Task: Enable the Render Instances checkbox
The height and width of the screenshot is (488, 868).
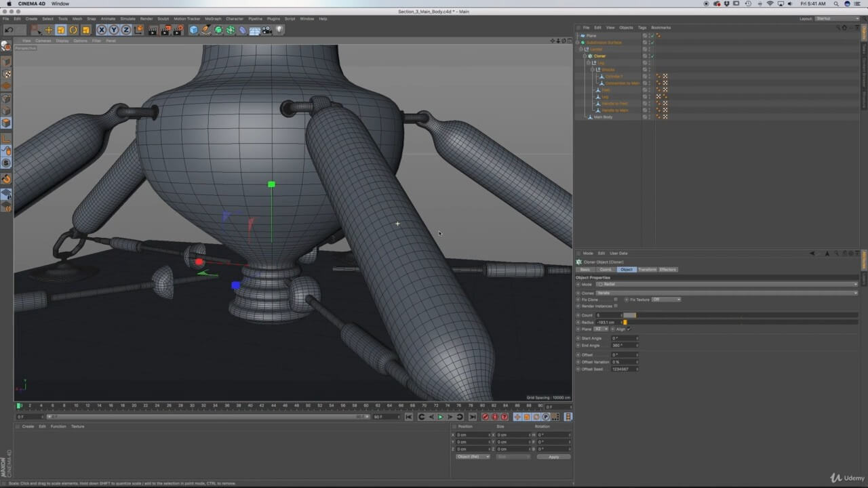Action: [616, 306]
